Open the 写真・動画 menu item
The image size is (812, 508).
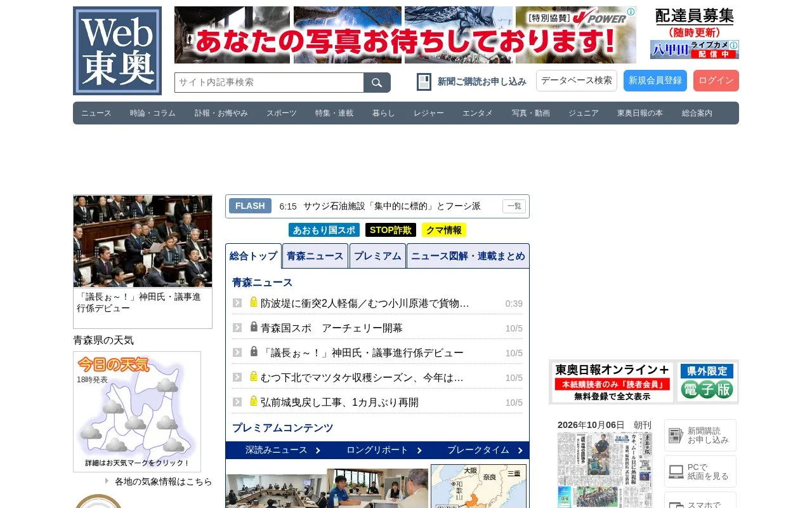click(531, 113)
